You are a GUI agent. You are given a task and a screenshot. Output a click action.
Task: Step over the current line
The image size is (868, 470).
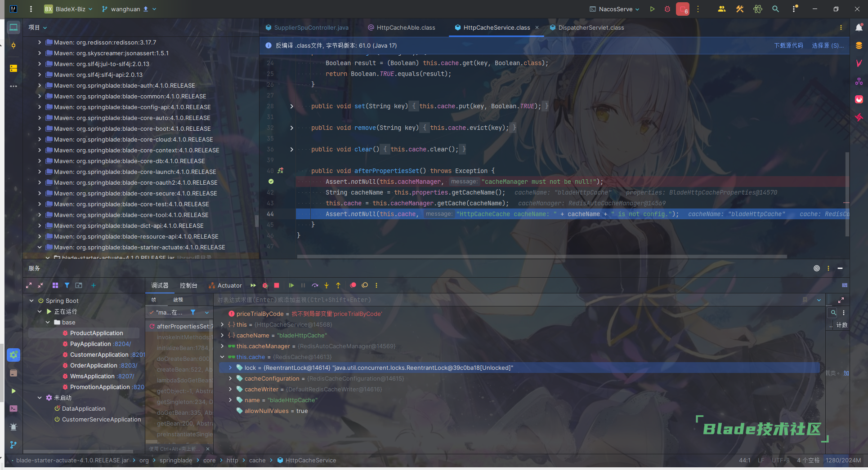[x=315, y=285]
